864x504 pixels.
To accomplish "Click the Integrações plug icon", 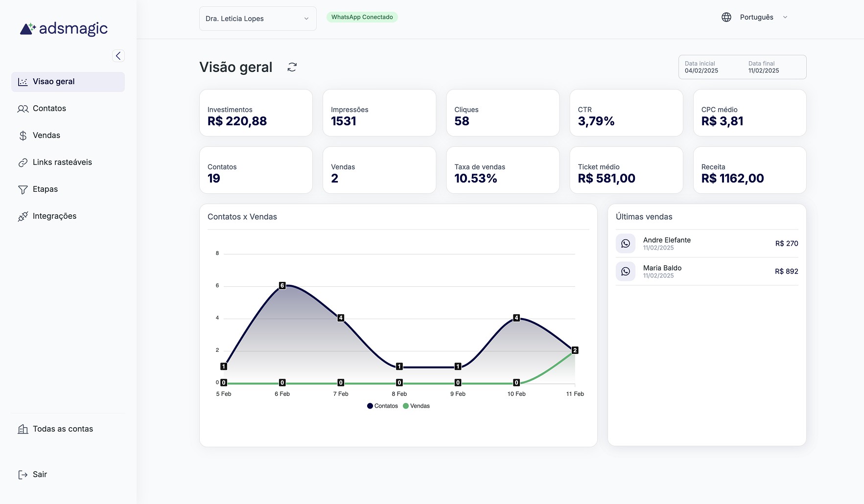I will (x=23, y=216).
